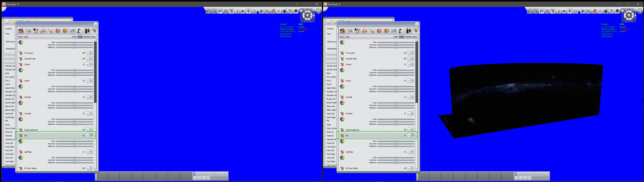Click the eye icon in the right window toolbar
The height and width of the screenshot is (182, 644).
(x=564, y=11)
